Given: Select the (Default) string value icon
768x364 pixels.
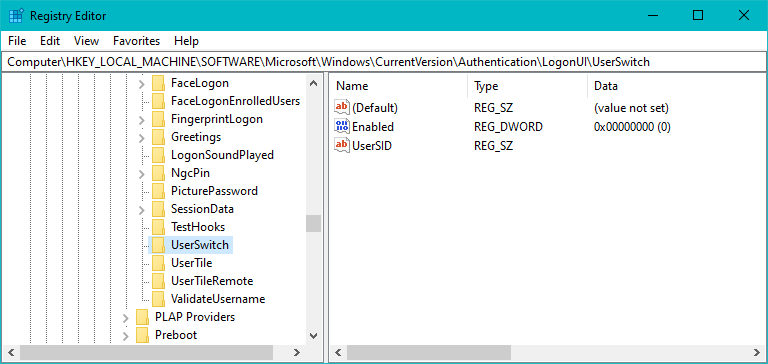Looking at the screenshot, I should click(x=342, y=107).
